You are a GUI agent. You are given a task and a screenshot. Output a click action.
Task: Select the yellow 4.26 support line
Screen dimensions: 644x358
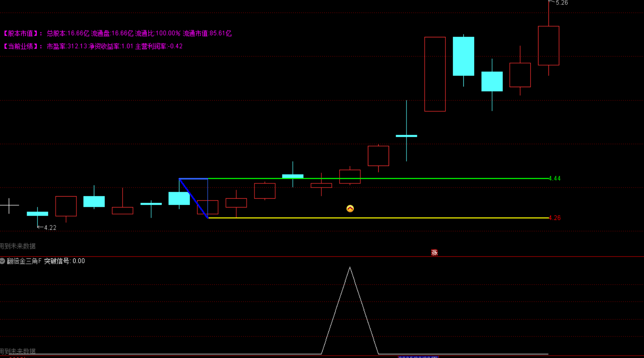tap(374, 218)
